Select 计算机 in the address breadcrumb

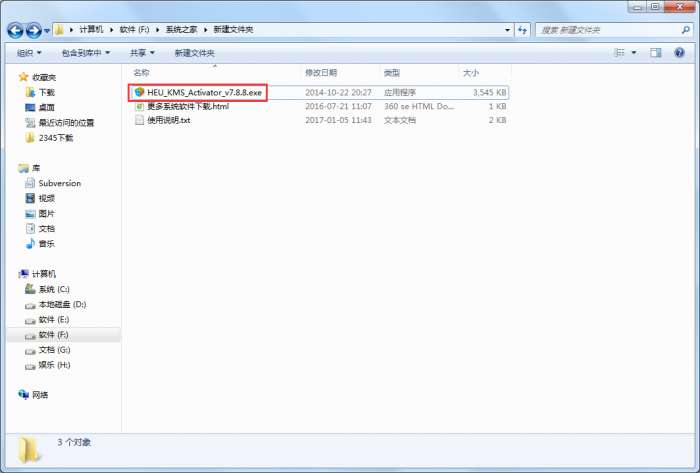pyautogui.click(x=91, y=29)
